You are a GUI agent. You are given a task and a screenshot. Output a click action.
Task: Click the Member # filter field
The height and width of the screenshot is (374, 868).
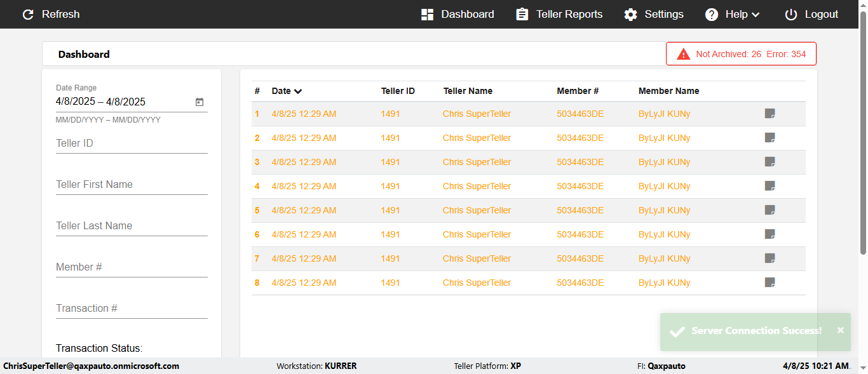click(132, 267)
